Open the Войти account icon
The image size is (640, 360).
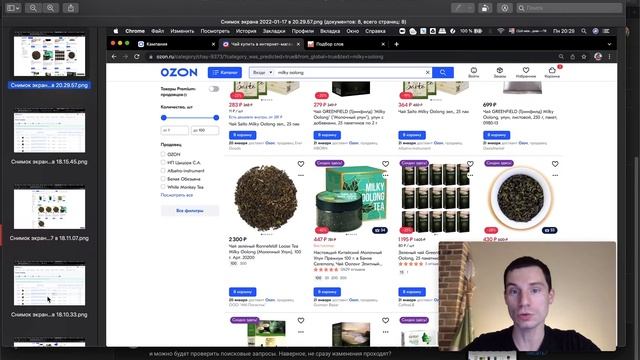[473, 72]
